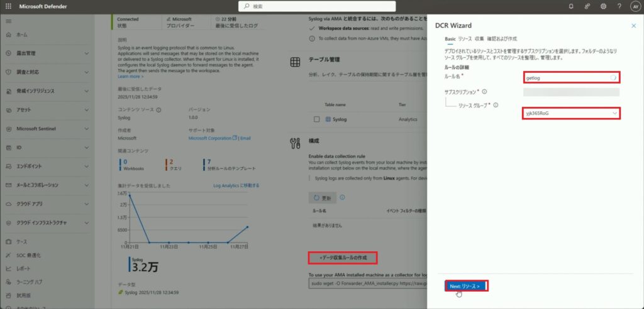This screenshot has width=644, height=309.
Task: Click the home icon in the sidebar
Action: tap(9, 35)
